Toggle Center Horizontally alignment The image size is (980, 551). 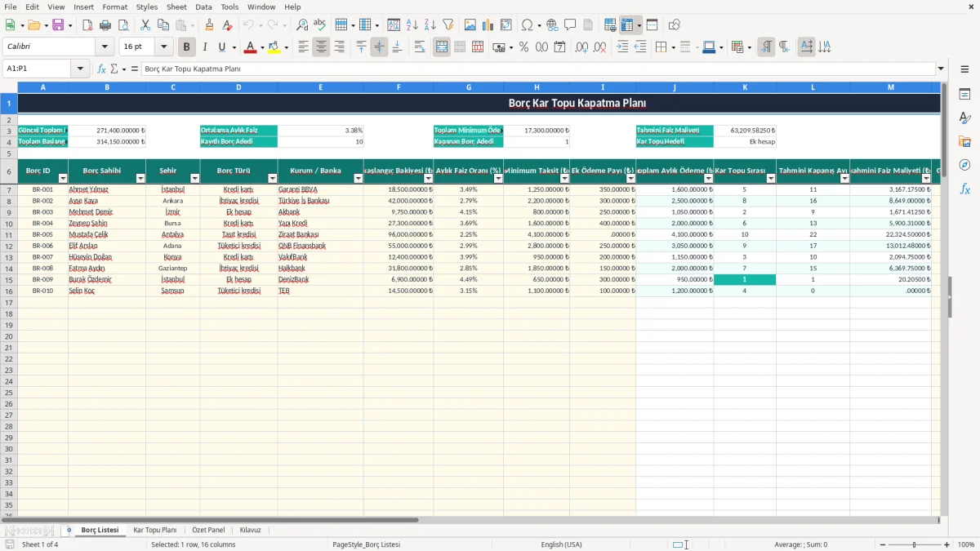[321, 47]
